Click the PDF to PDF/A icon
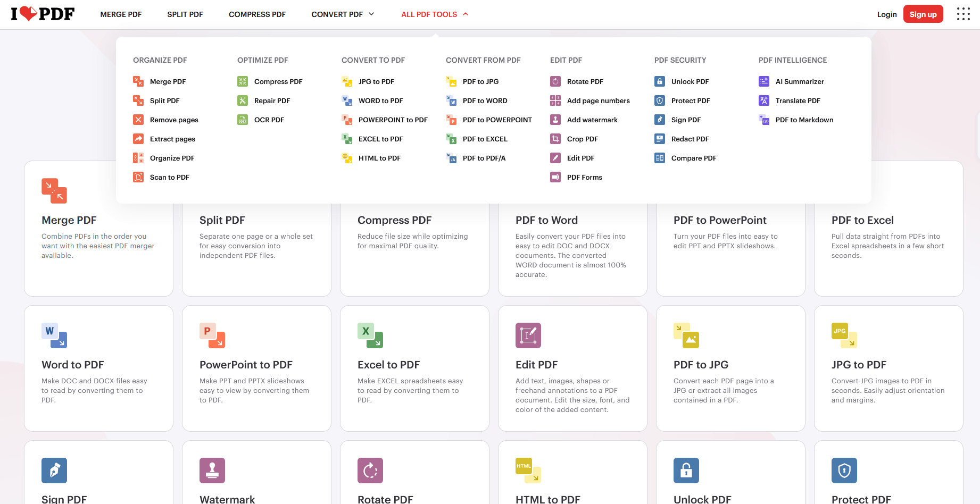Screen dimensions: 980x504 (x=451, y=158)
